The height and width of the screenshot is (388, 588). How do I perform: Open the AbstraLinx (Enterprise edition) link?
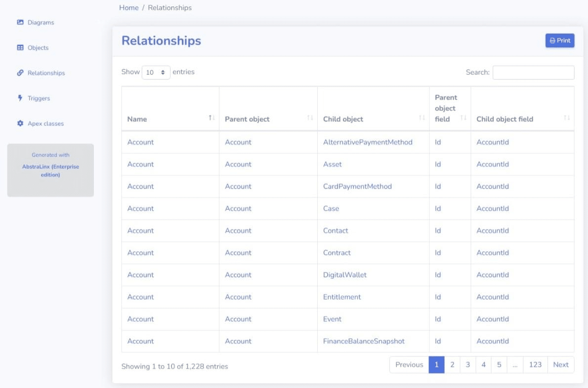(50, 170)
